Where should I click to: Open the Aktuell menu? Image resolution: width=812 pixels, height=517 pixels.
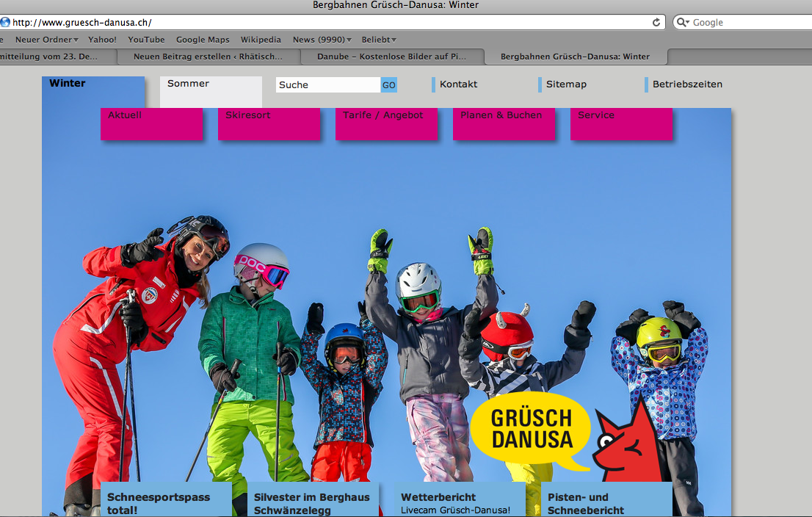tap(152, 124)
